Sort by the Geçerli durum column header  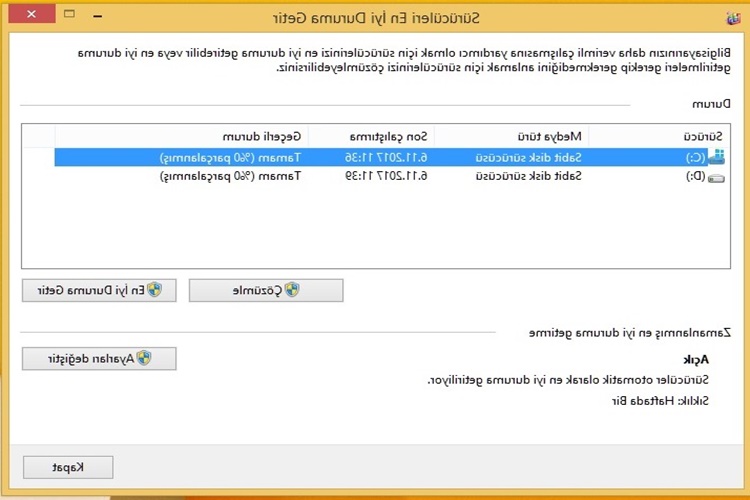point(182,137)
